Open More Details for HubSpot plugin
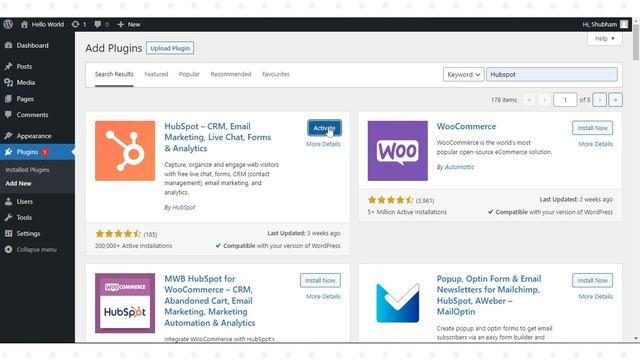 [x=323, y=144]
